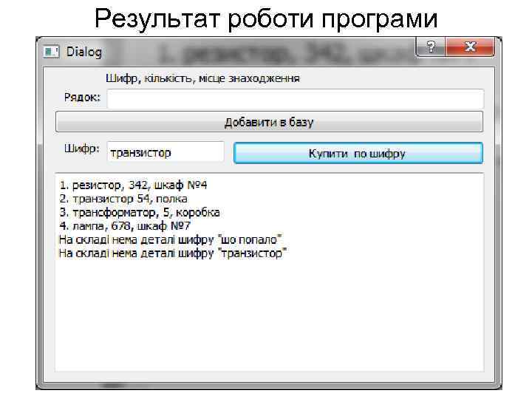Screen dimensions: 532x399
Task: Click the Dialog title text
Action: (83, 52)
